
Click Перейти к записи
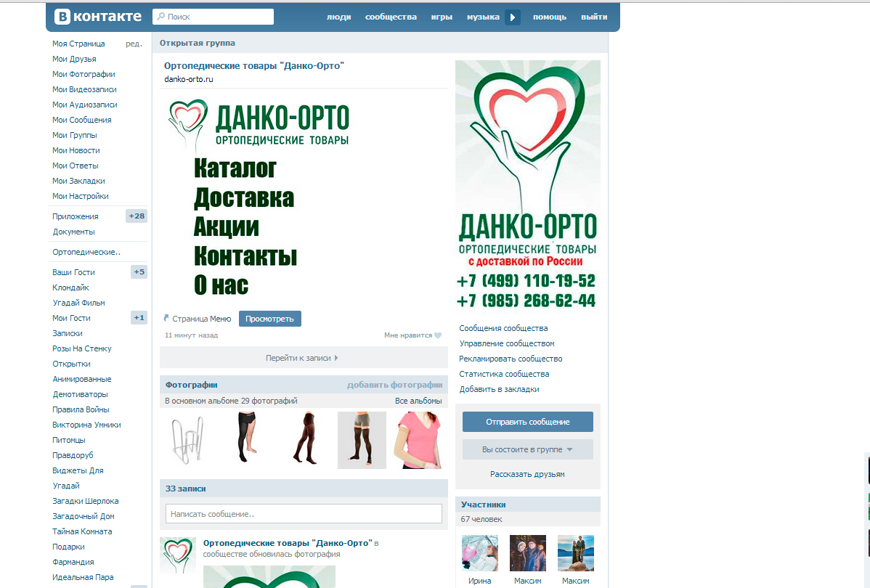pos(302,358)
